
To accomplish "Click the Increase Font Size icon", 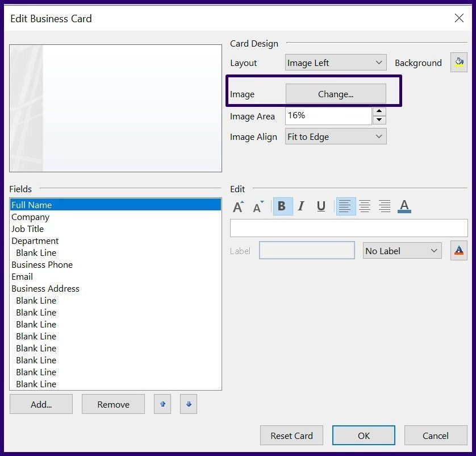I will 239,206.
